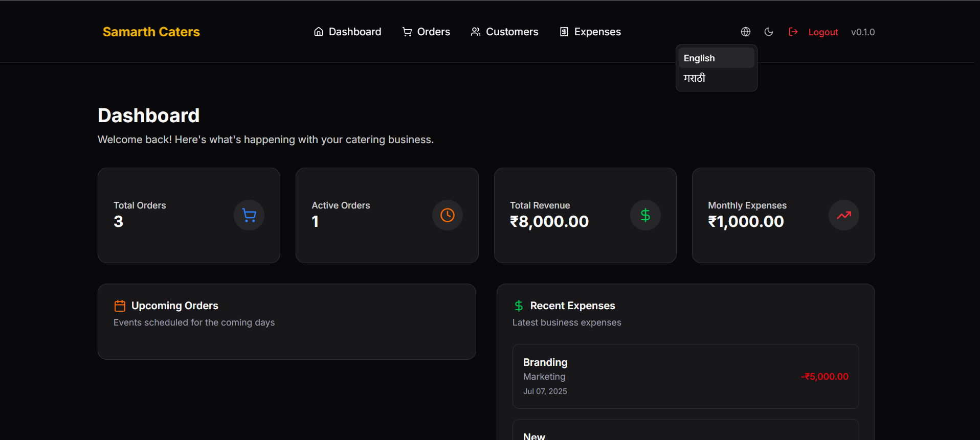
Task: Click the v0.1.0 version label
Action: tap(863, 32)
